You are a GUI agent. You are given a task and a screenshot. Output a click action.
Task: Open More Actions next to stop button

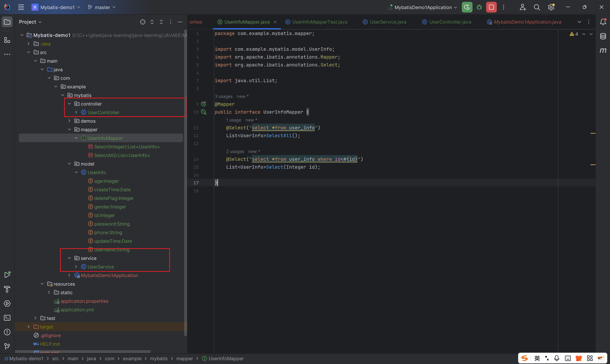pyautogui.click(x=503, y=7)
